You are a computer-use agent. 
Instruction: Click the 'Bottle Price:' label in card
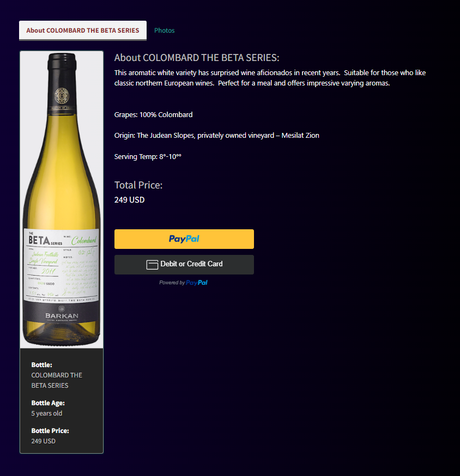point(50,430)
